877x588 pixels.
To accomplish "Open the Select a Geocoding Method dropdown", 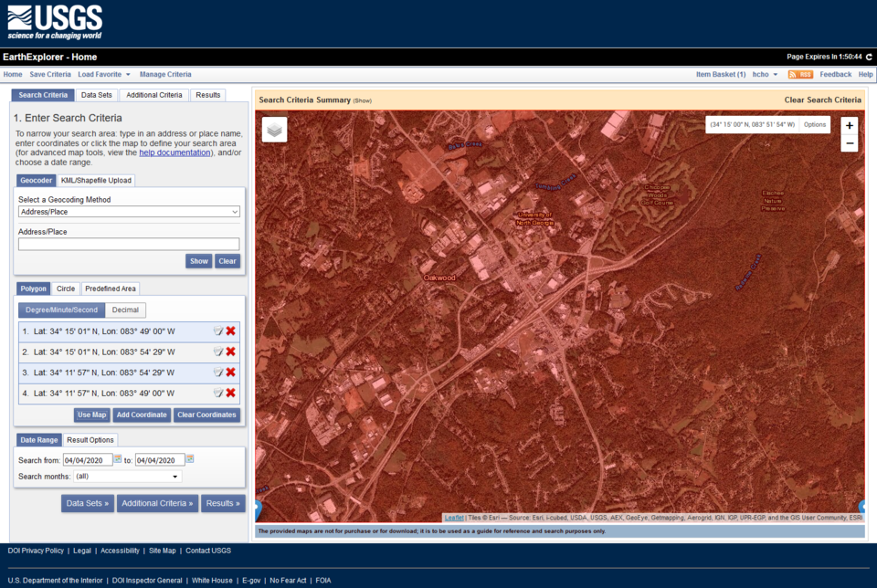I will [x=128, y=212].
